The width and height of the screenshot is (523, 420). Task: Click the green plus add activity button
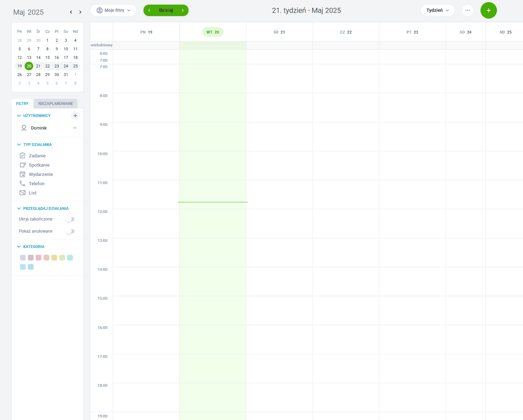point(488,10)
